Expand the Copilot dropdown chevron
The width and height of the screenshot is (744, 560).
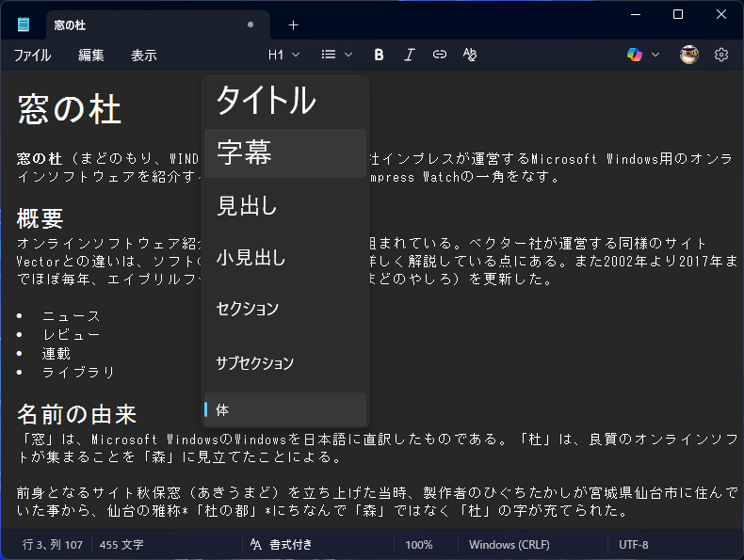(655, 55)
